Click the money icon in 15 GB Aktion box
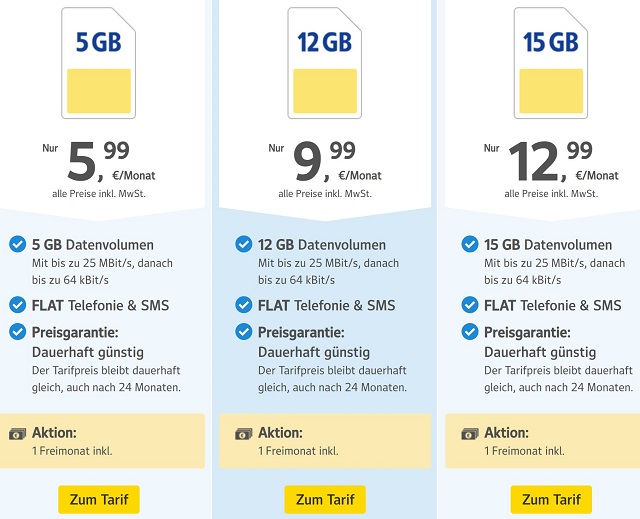The height and width of the screenshot is (519, 640). click(x=470, y=433)
